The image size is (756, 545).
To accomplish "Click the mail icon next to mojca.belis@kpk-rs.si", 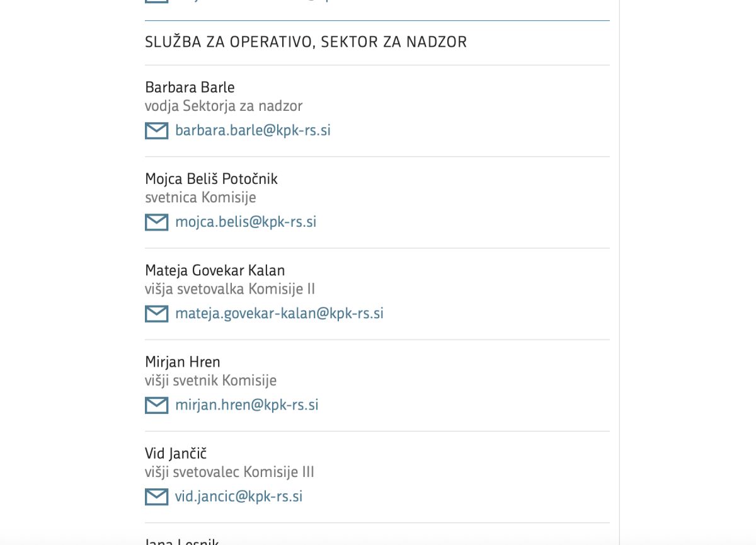I will click(x=156, y=222).
